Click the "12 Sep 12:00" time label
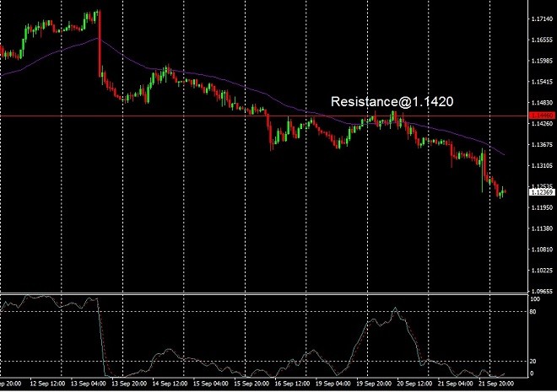The height and width of the screenshot is (392, 557). coord(47,384)
